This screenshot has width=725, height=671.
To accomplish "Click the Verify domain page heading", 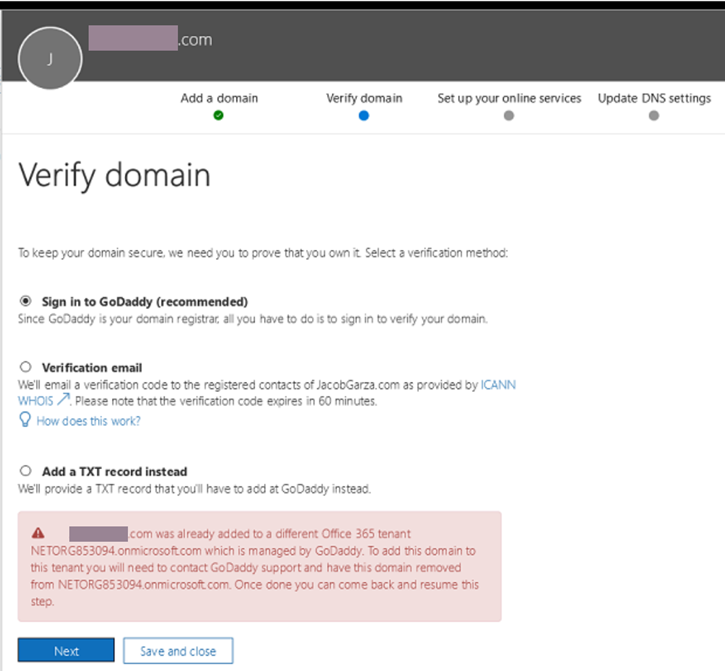I will [x=114, y=175].
